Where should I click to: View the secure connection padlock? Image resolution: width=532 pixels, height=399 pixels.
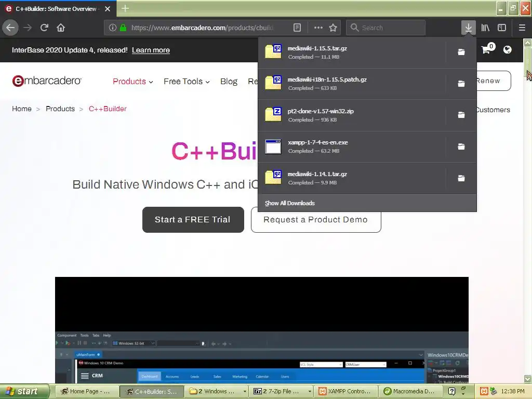pyautogui.click(x=123, y=28)
